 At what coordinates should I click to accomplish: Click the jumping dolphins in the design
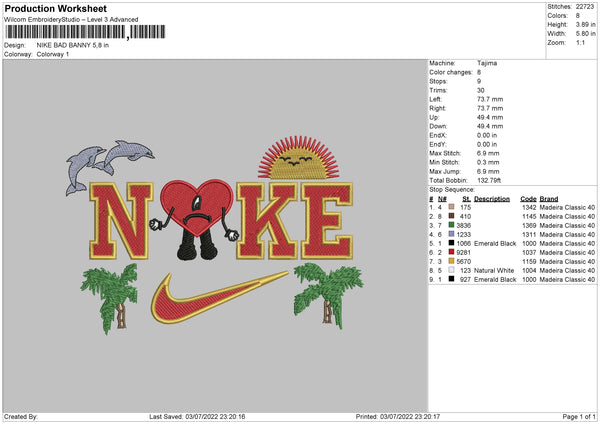click(x=110, y=167)
